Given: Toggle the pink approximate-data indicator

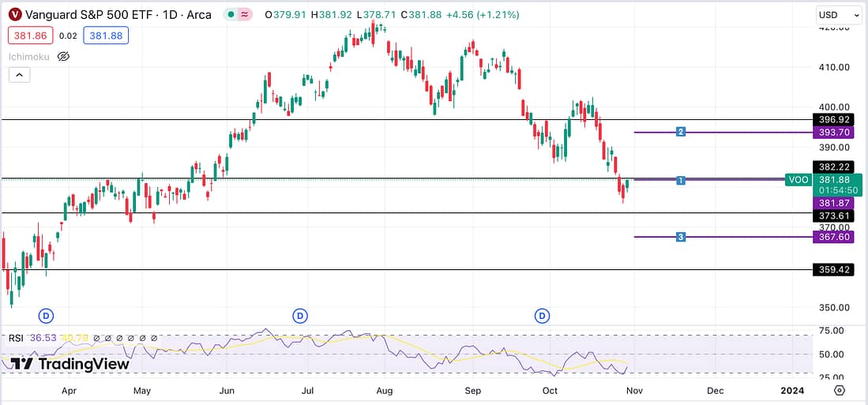Looking at the screenshot, I should 246,15.
